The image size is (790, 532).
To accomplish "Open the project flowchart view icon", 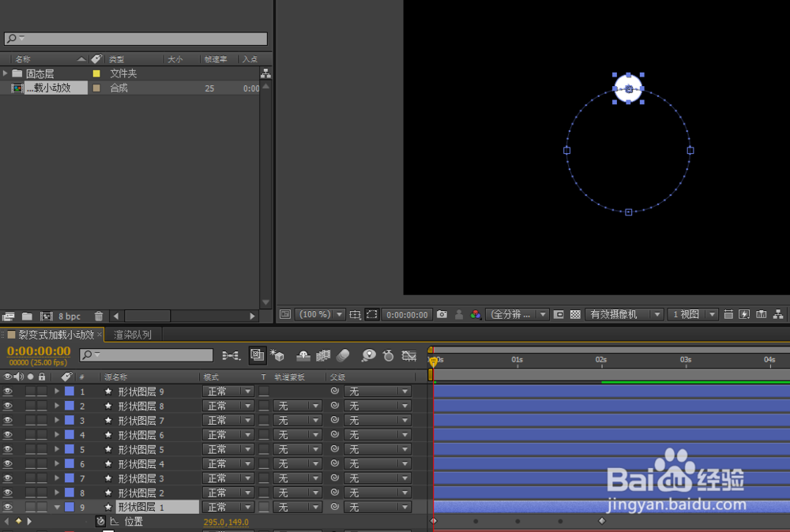I will click(x=265, y=73).
